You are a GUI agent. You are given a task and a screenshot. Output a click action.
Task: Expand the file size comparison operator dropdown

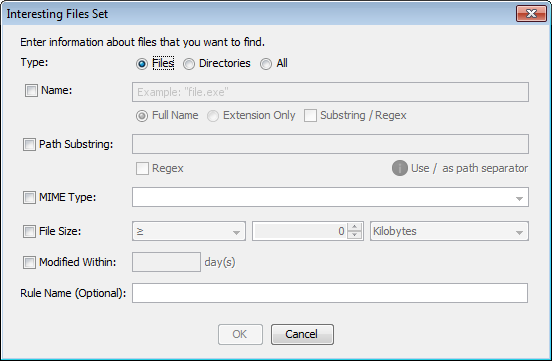tap(189, 231)
